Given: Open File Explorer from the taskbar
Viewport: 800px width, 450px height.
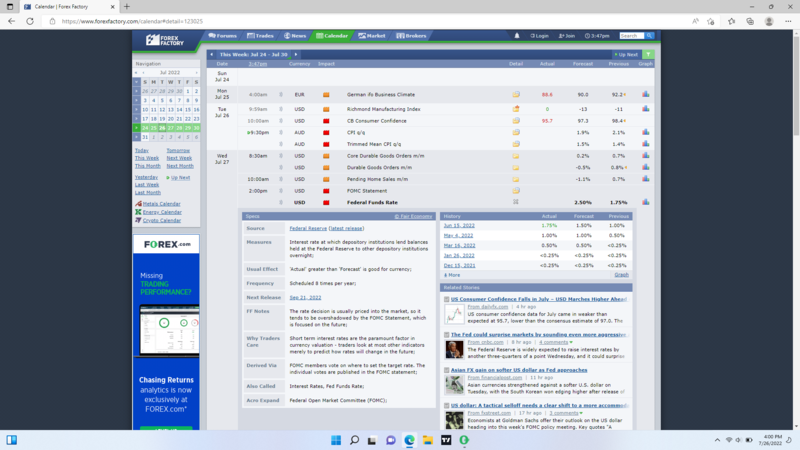Looking at the screenshot, I should (x=428, y=440).
